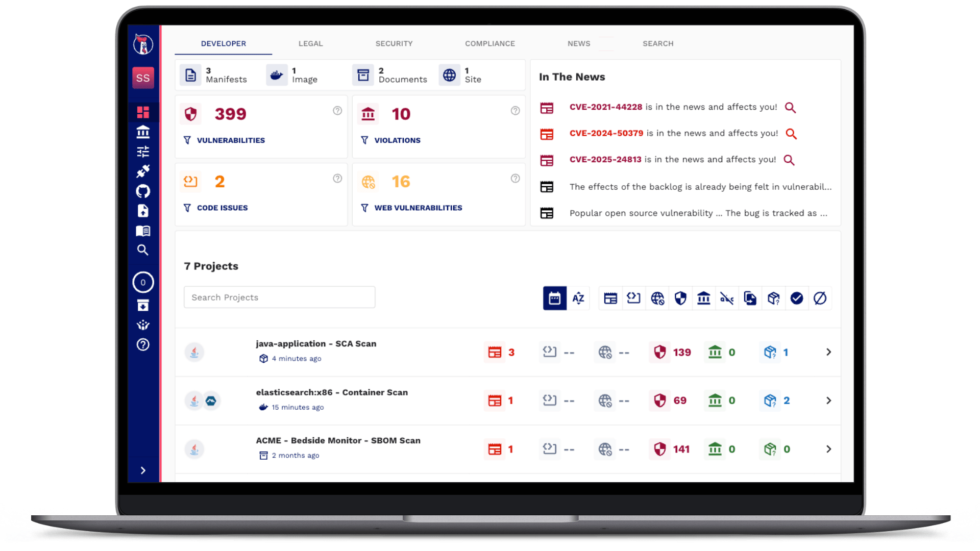Image resolution: width=980 pixels, height=551 pixels.
Task: Toggle sorting by date with the calendar button
Action: tap(555, 298)
